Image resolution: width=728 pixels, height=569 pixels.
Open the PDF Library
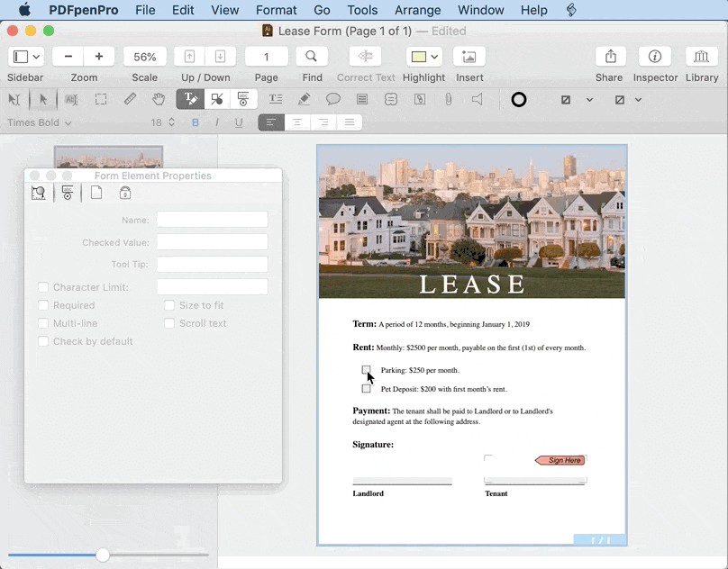pos(702,56)
